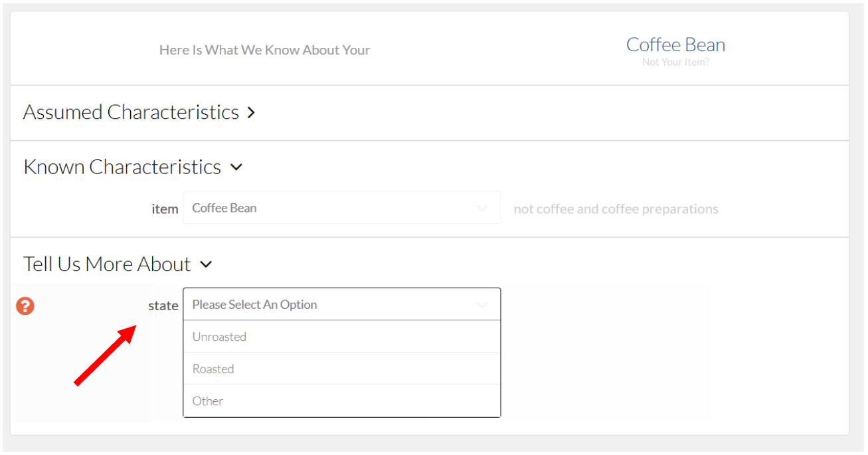Choose Roasted from the state list
The width and height of the screenshot is (868, 455).
tap(341, 369)
